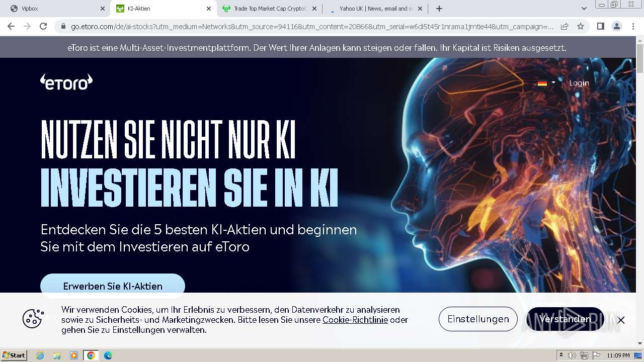Screen dimensions: 644x362
Task: Toggle the browser side panel
Action: tap(601, 26)
